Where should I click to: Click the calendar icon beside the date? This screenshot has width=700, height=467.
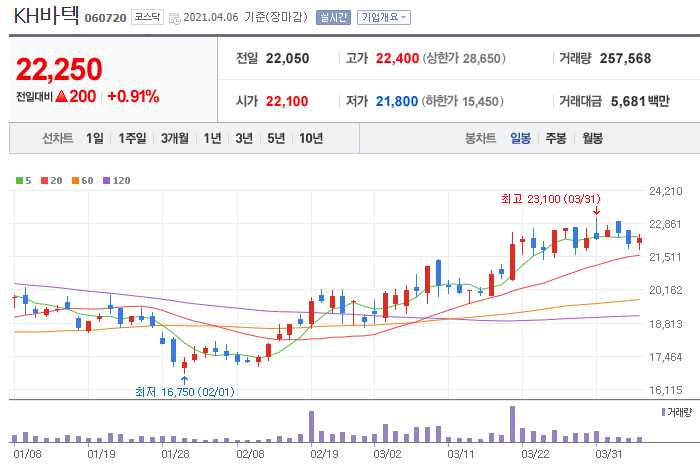click(175, 18)
